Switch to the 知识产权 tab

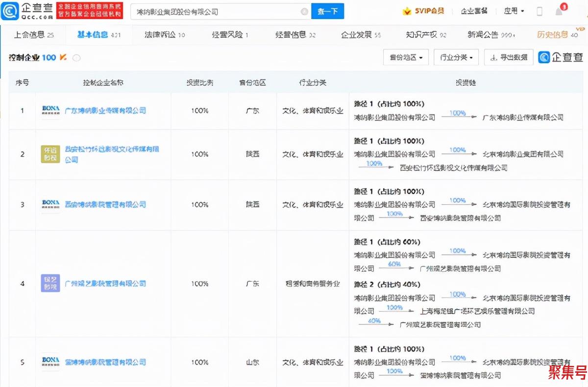(426, 35)
